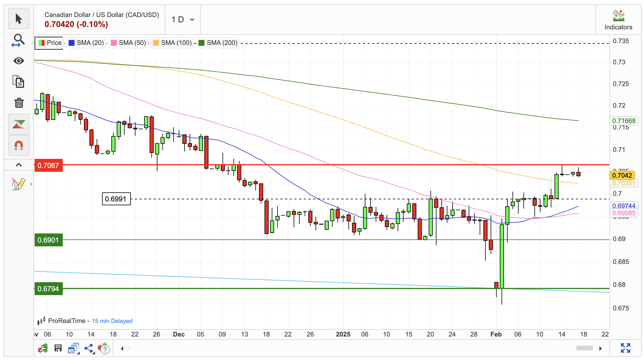Click the 15 min Delayed link
This screenshot has height=360, width=644.
tap(112, 321)
